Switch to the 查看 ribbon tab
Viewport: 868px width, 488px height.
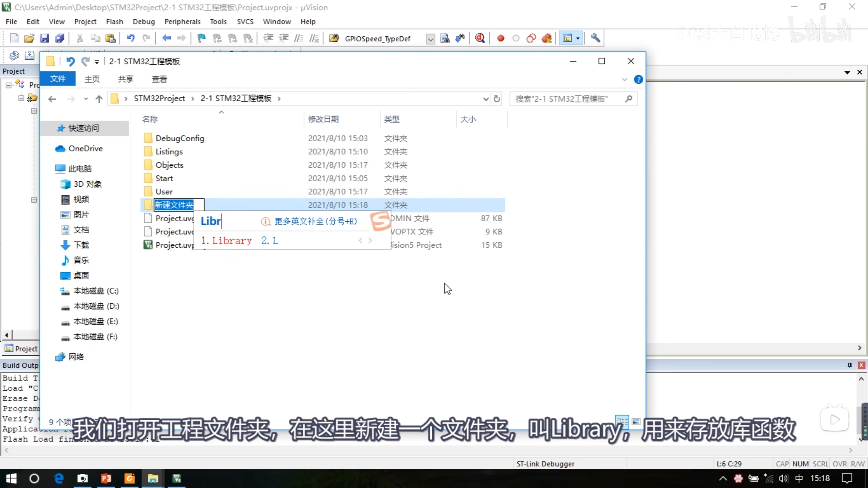pos(159,79)
